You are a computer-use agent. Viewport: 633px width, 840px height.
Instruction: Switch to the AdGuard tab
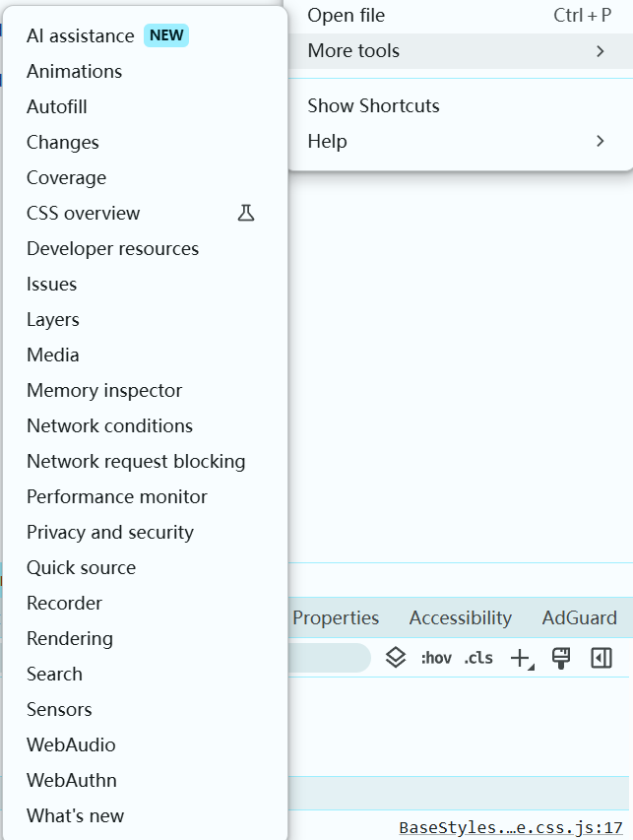click(x=579, y=618)
